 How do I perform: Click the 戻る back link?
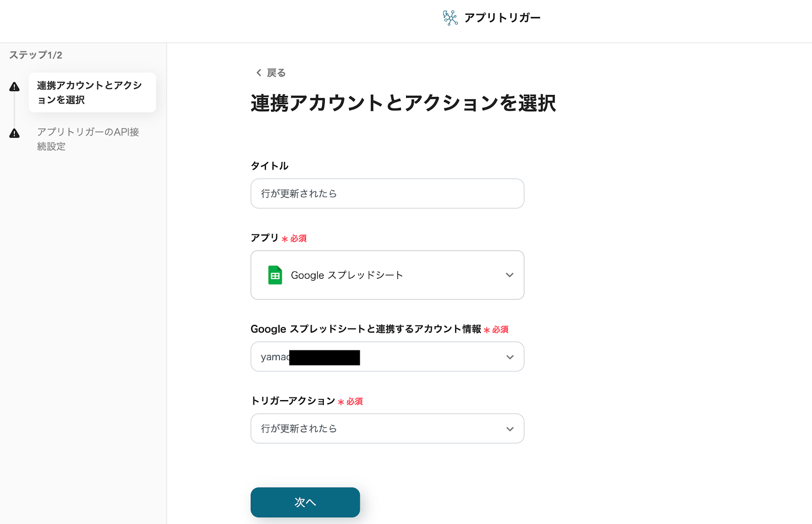276,73
